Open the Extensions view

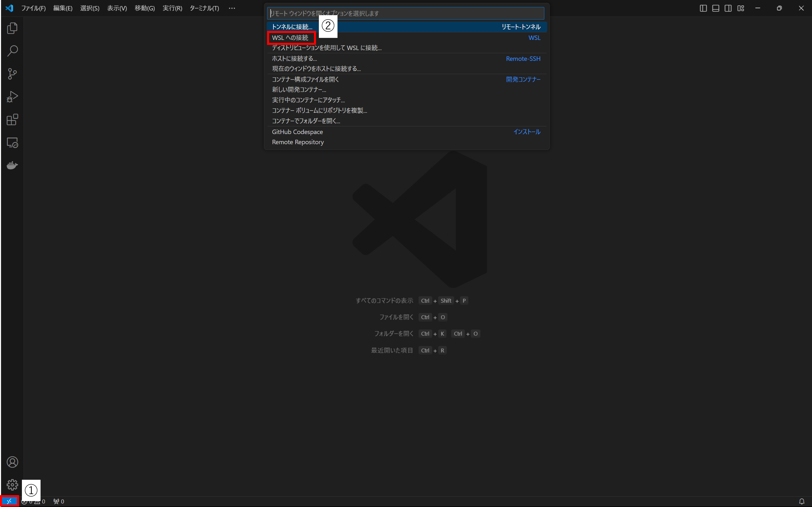(12, 119)
